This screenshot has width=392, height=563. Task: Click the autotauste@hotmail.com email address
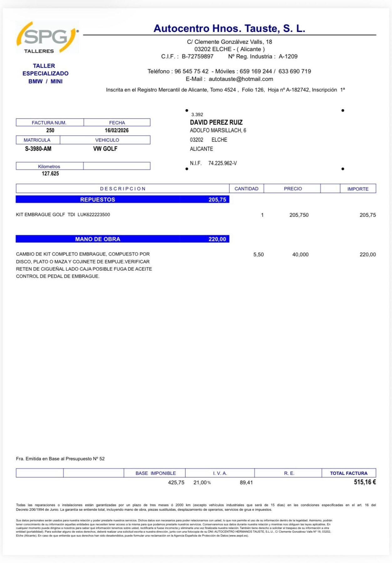coord(241,79)
